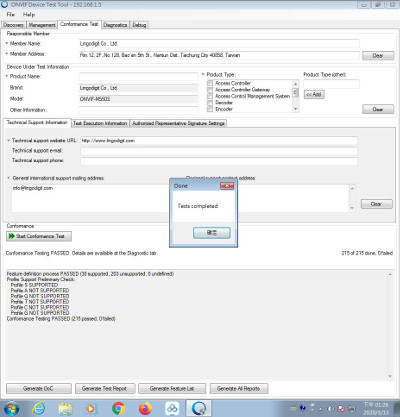400x417 pixels.
Task: Click the ONVIF Device Test Tool taskbar icon
Action: 199,408
